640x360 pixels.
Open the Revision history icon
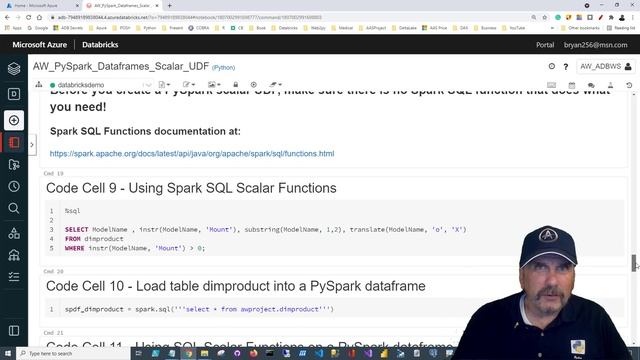[629, 85]
